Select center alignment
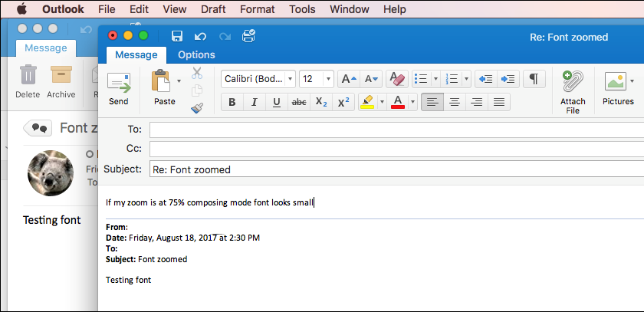This screenshot has width=644, height=312. [454, 102]
